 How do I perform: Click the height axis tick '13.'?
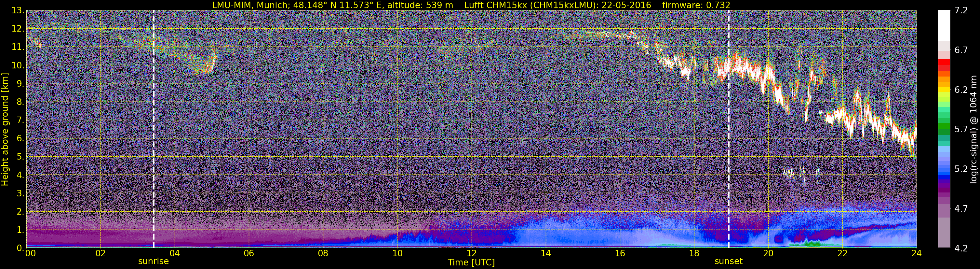tap(18, 11)
